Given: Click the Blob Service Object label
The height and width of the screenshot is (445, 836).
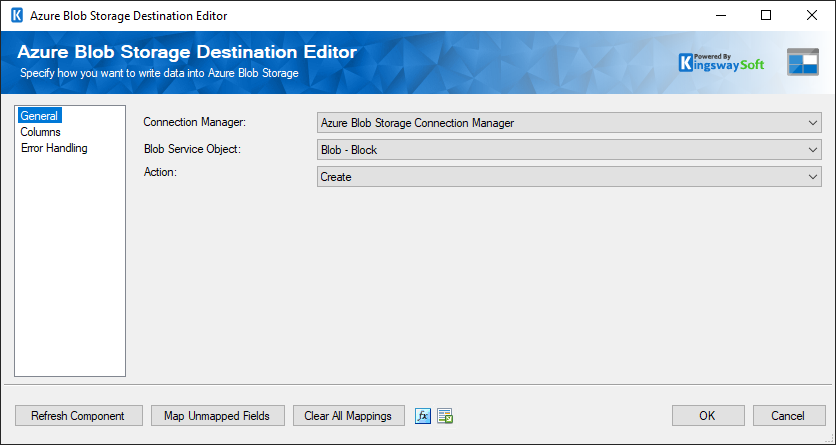Looking at the screenshot, I should 192,149.
